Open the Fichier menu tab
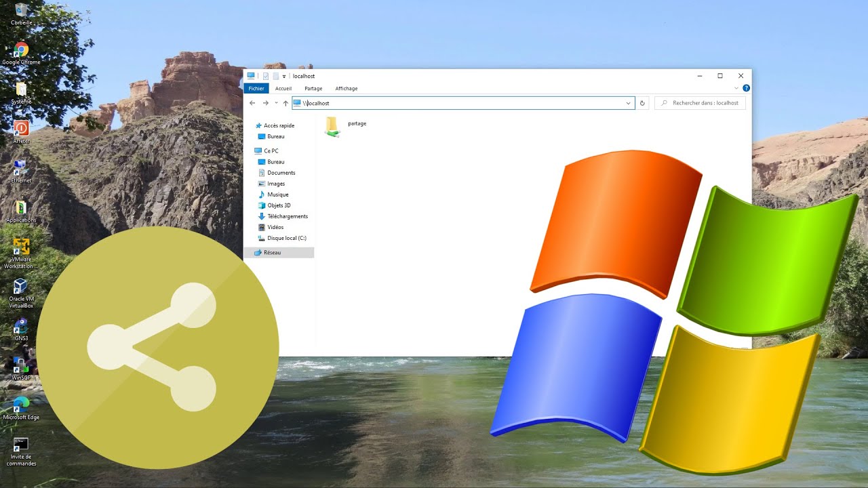 [x=256, y=88]
